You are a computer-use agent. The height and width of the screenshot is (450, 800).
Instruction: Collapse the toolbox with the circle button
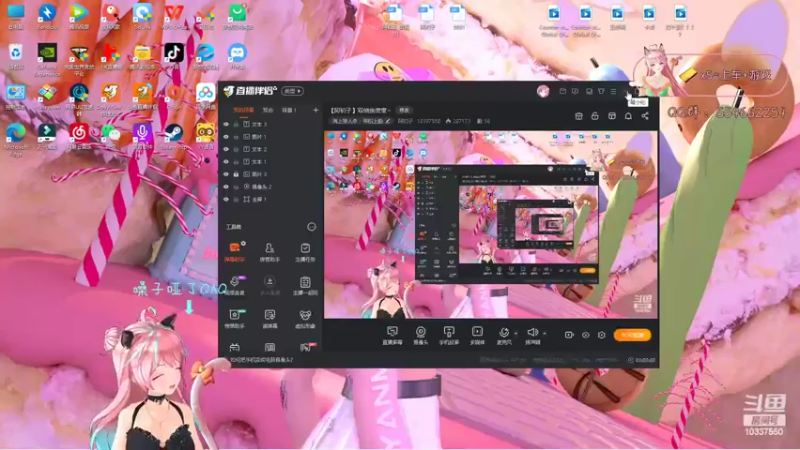[x=311, y=227]
